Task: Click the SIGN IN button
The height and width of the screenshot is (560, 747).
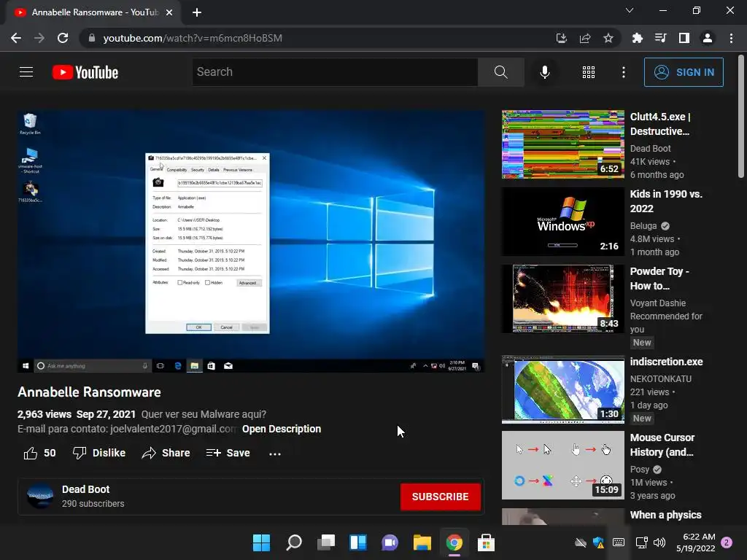Action: tap(684, 72)
